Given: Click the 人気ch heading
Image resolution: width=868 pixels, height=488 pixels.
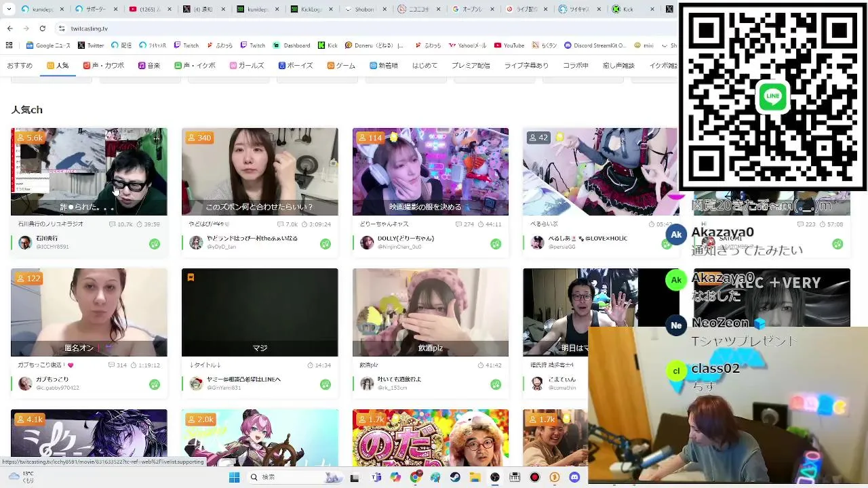Looking at the screenshot, I should click(x=27, y=109).
